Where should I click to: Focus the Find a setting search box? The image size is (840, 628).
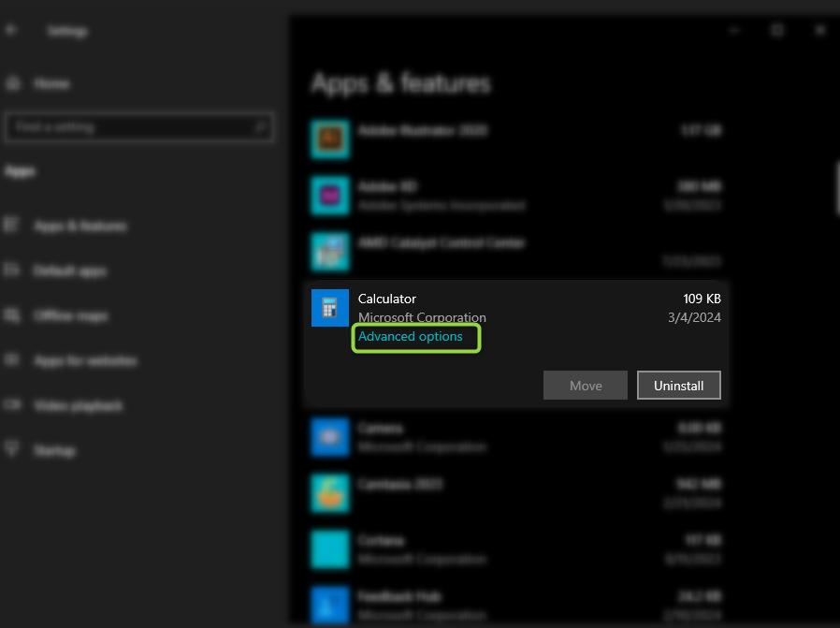pyautogui.click(x=131, y=127)
